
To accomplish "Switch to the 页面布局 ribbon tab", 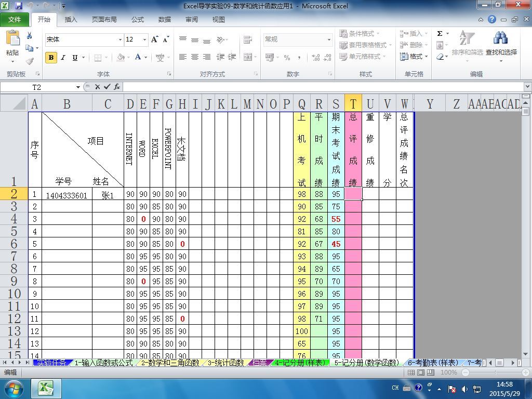I will (104, 19).
